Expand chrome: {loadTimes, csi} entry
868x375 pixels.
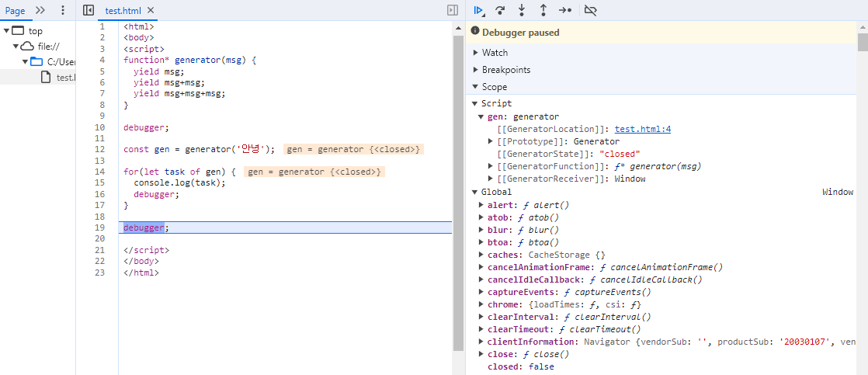[481, 304]
